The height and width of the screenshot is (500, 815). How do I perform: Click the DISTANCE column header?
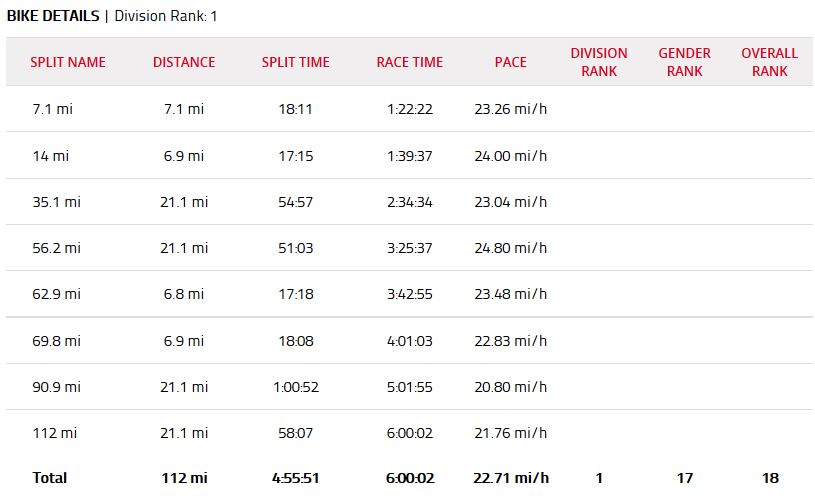click(184, 62)
